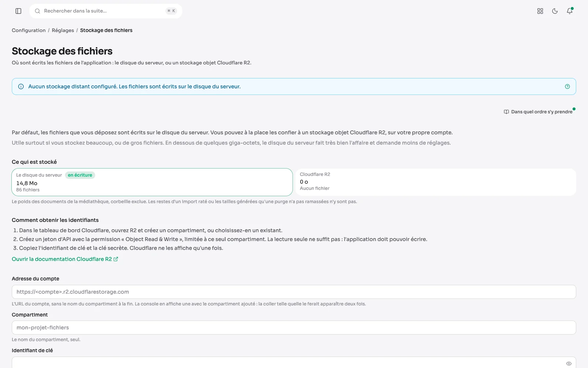This screenshot has width=588, height=368.
Task: Switch to dark mode moon icon
Action: 555,11
